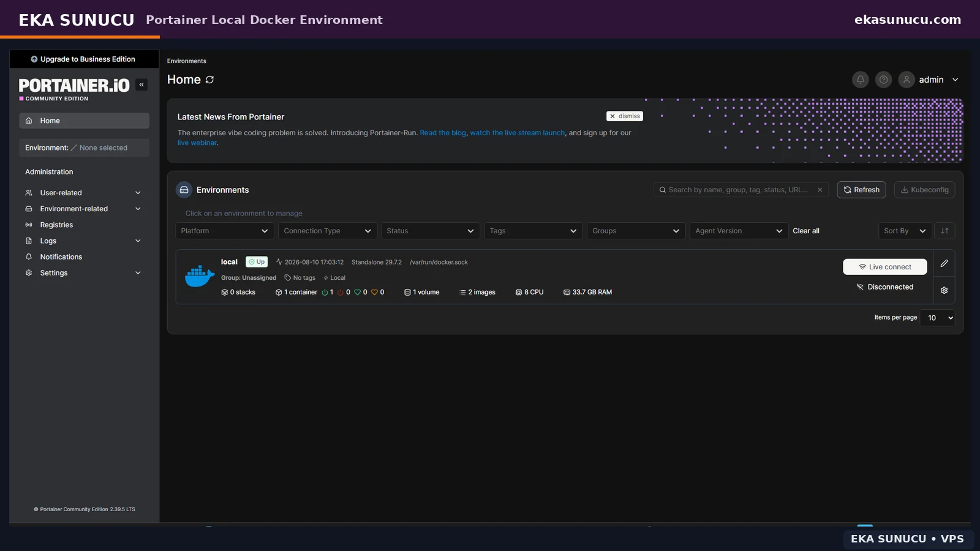Click the Refresh button in Environments panel
The width and height of the screenshot is (980, 551).
861,190
